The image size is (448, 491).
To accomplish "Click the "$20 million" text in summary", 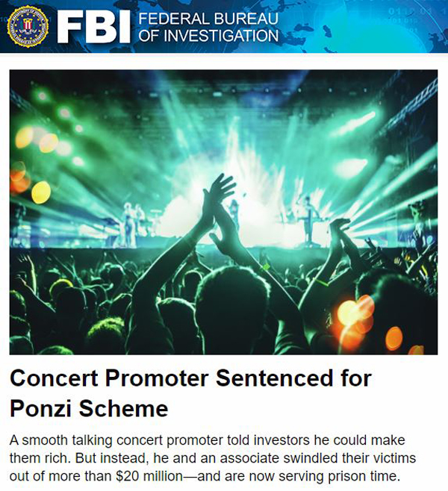I will [149, 476].
